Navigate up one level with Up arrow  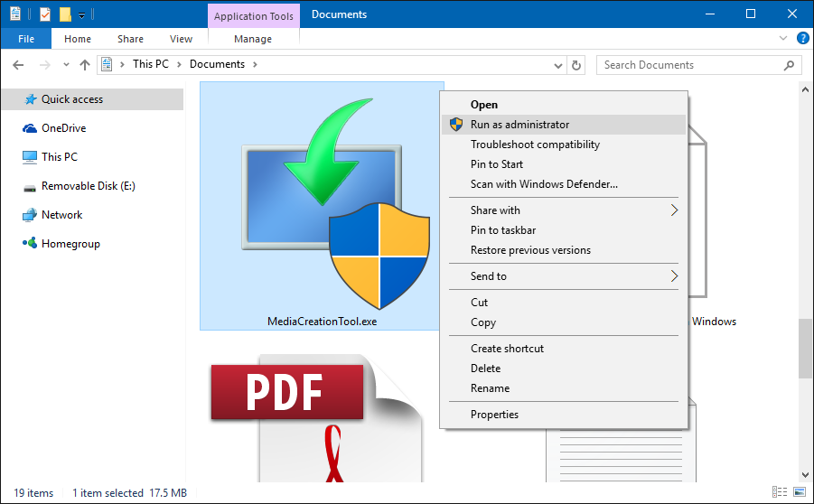(x=85, y=65)
